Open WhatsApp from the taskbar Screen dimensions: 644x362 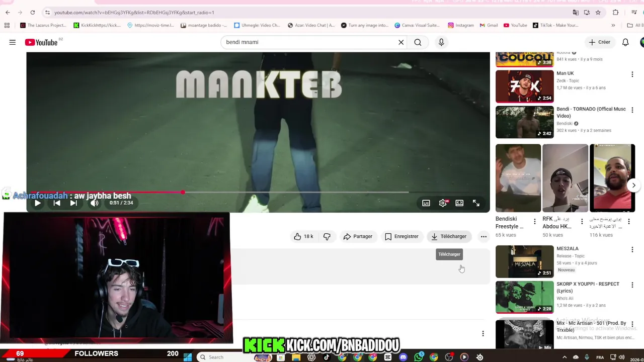419,357
